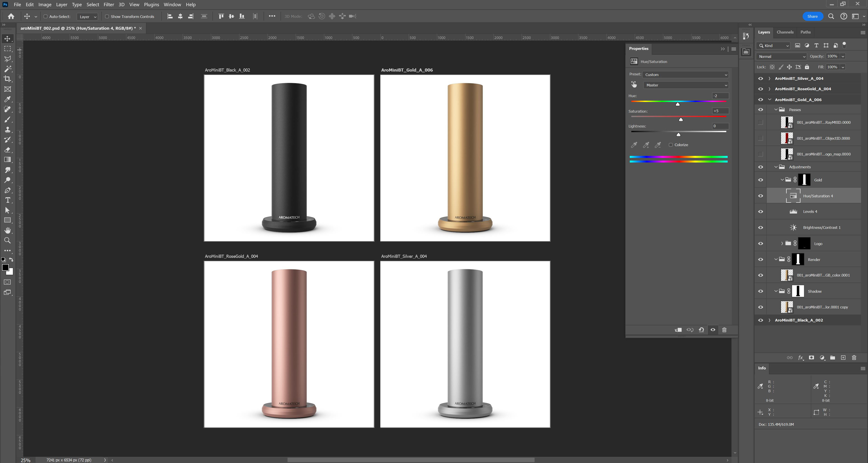
Task: Hide the AroMiniBT_Silver_A_004 layer group
Action: 760,78
